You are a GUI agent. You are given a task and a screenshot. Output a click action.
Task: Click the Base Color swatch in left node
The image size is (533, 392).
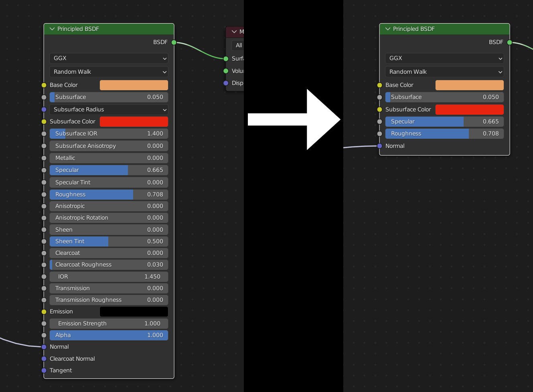[134, 85]
